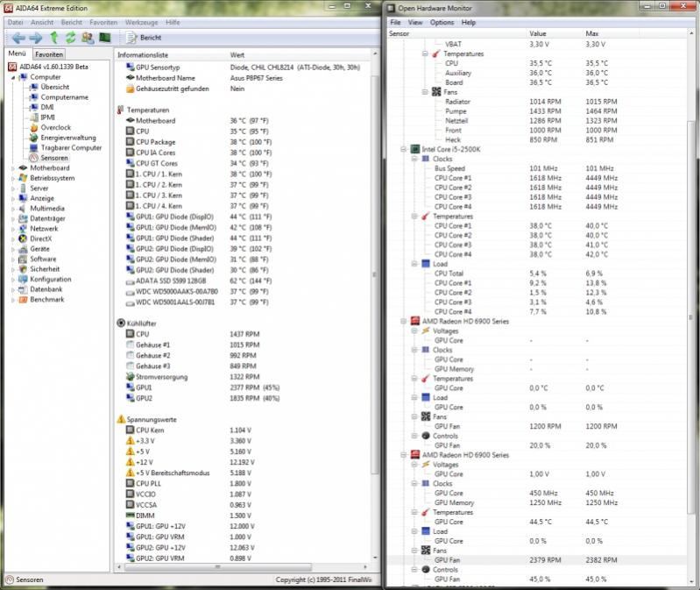
Task: Open the Datei menu in AIDA64
Action: click(15, 22)
